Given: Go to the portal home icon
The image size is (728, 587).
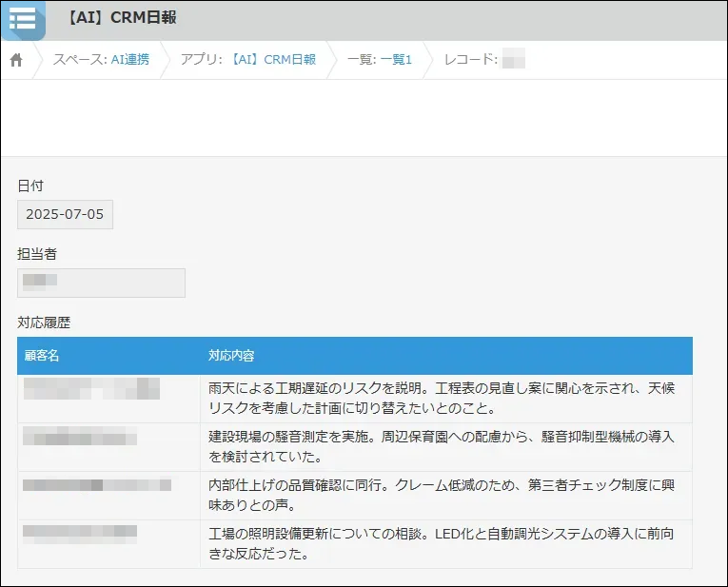Looking at the screenshot, I should pos(16,60).
